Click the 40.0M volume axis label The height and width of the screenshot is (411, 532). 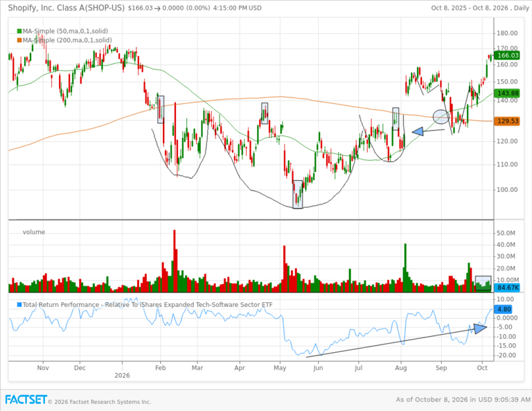[x=507, y=245]
